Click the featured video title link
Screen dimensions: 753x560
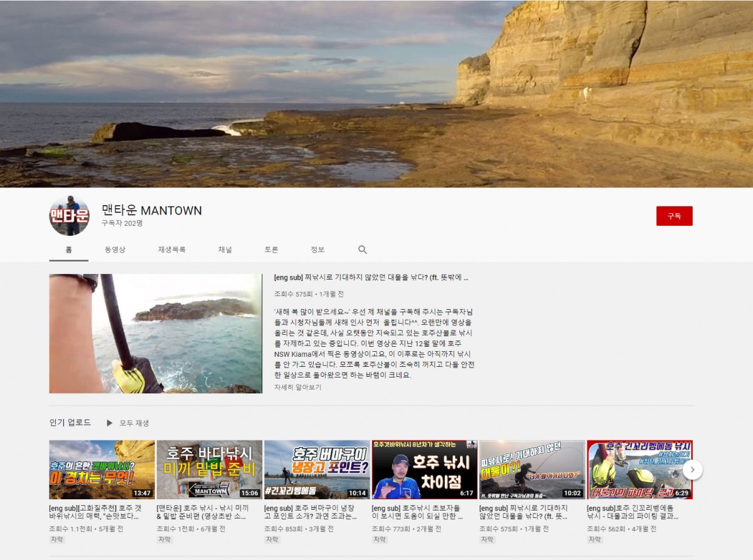[x=371, y=277]
